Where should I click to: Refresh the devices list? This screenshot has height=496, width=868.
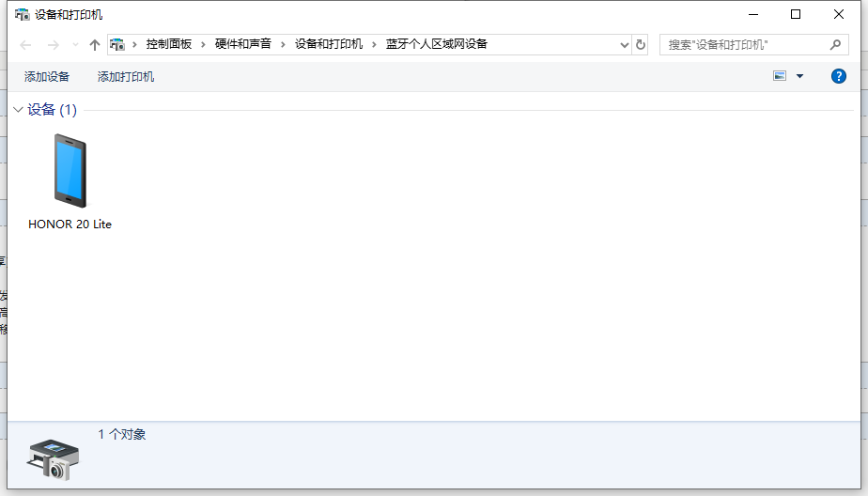641,45
